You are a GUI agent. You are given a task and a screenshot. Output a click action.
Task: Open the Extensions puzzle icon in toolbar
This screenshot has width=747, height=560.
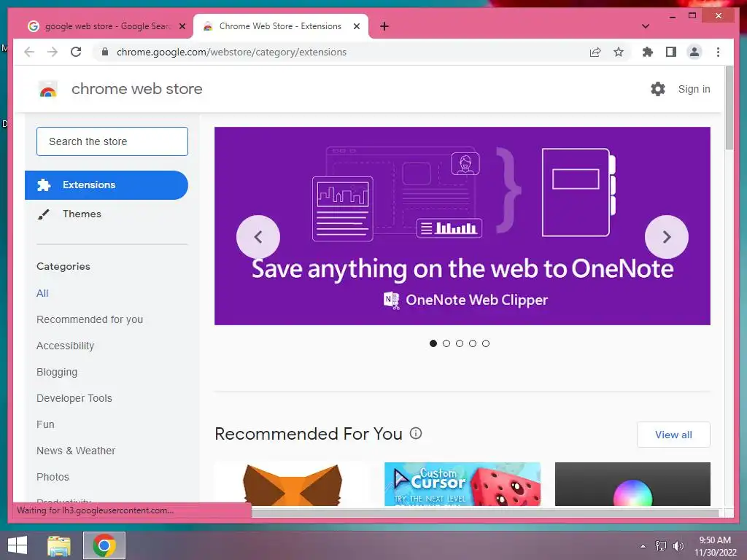click(648, 52)
